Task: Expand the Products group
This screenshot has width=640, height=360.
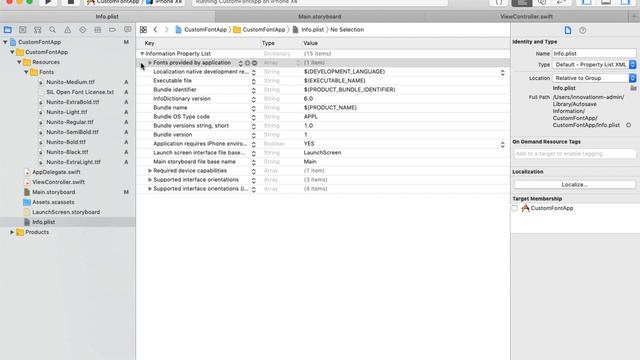Action: coord(12,232)
